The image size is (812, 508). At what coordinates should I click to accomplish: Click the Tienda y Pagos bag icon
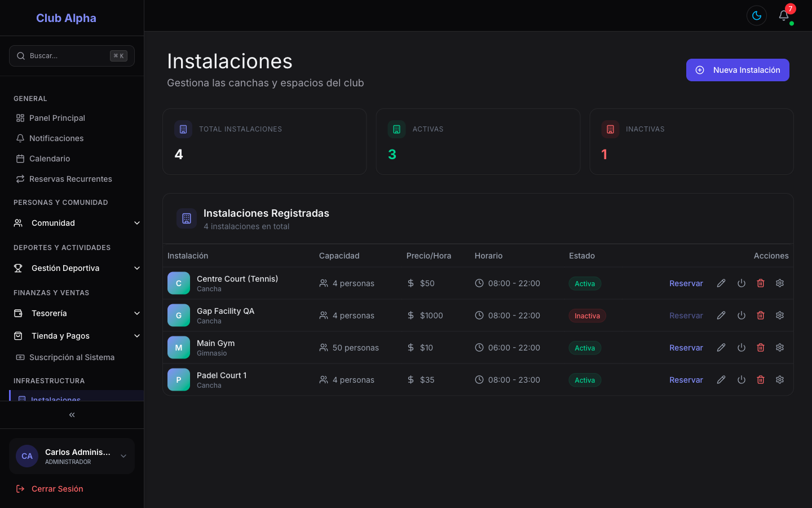point(18,336)
